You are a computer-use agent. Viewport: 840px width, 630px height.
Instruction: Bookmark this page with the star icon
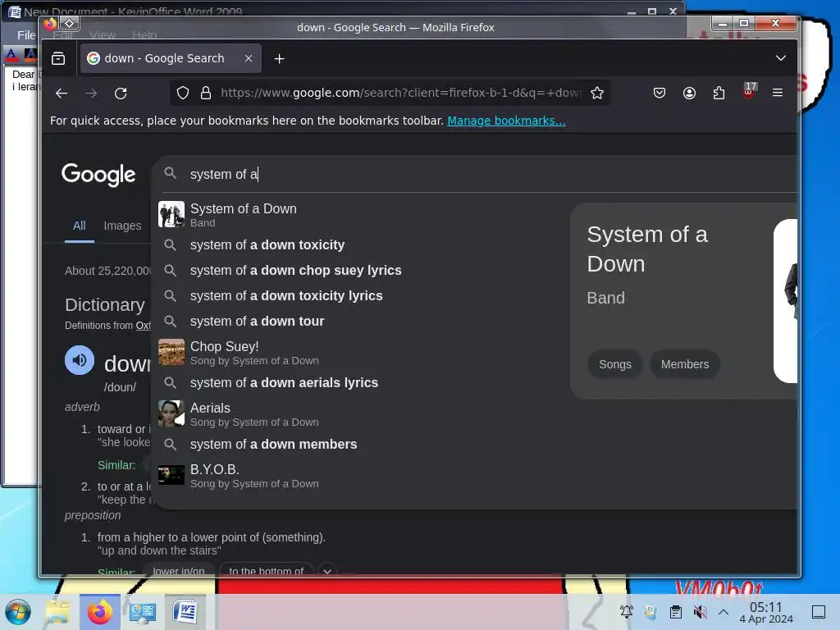pyautogui.click(x=597, y=94)
